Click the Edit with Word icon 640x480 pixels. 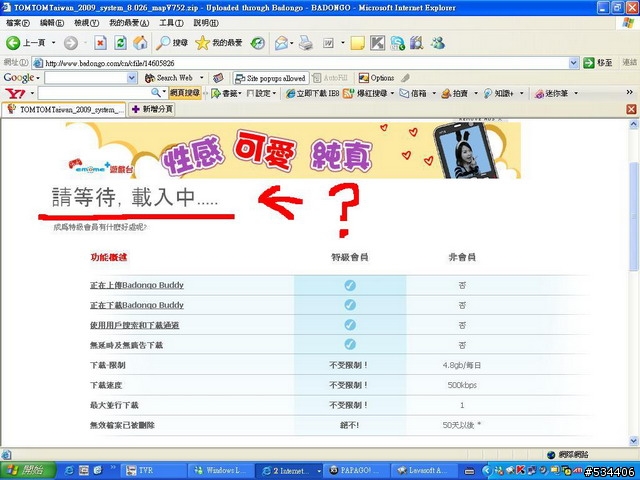coord(329,42)
